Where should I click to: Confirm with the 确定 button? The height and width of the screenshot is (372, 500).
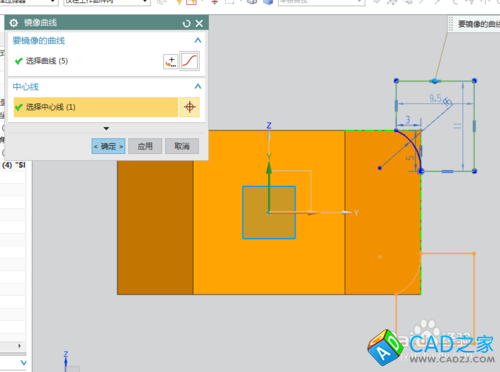click(x=108, y=146)
